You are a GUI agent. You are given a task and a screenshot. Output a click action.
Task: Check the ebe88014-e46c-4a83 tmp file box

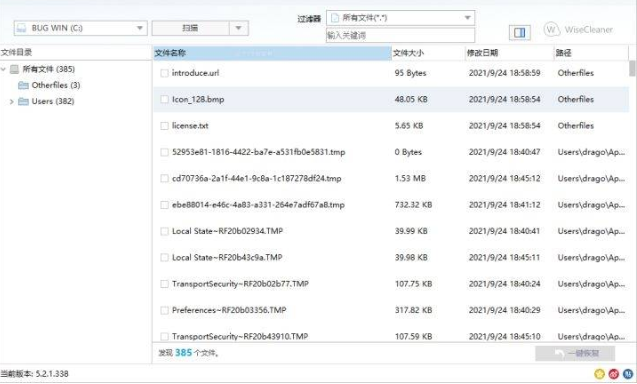point(164,205)
